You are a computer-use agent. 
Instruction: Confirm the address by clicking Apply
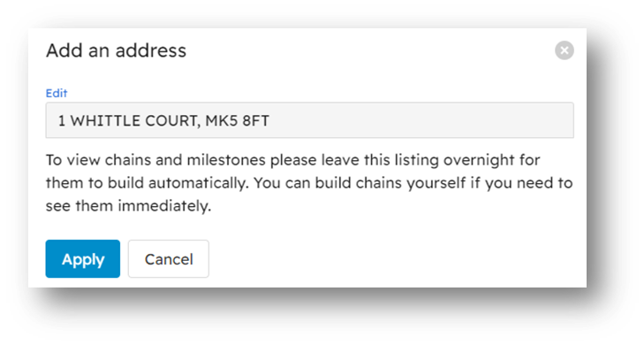[82, 258]
